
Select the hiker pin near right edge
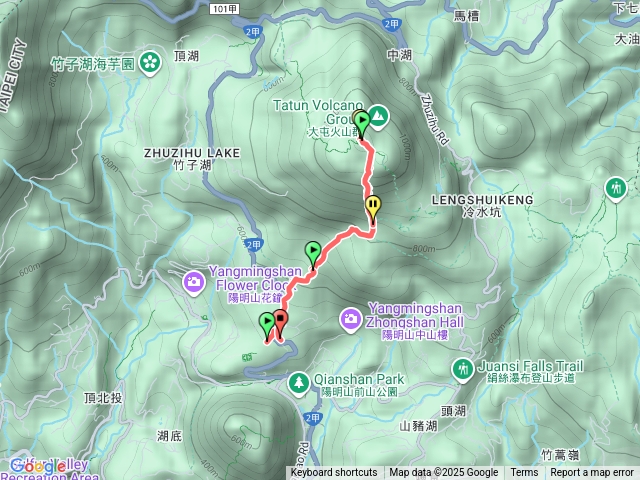pyautogui.click(x=616, y=189)
